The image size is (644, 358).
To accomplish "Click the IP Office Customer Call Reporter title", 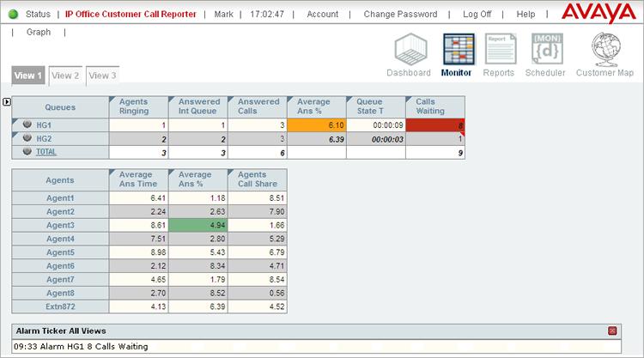I will coord(131,15).
